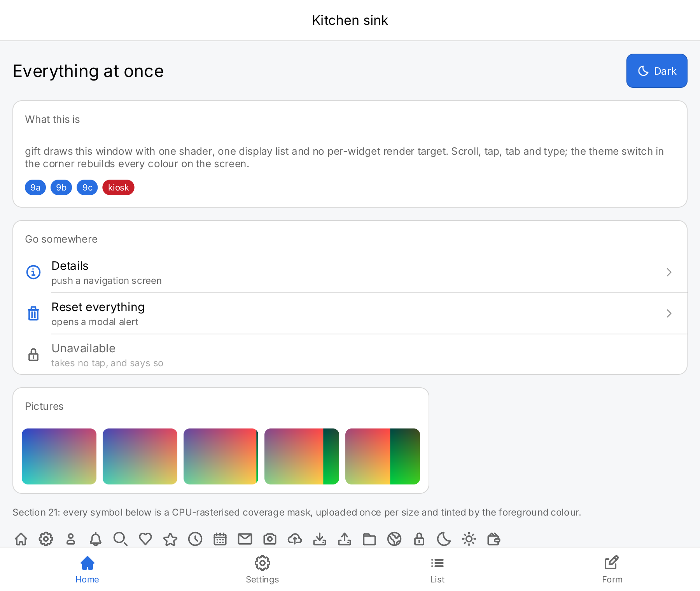Click the globe symbol
The width and height of the screenshot is (700, 591).
(x=394, y=539)
